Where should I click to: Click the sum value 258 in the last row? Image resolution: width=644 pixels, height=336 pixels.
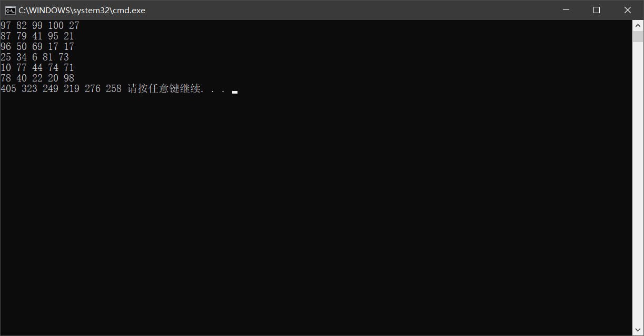coord(114,89)
